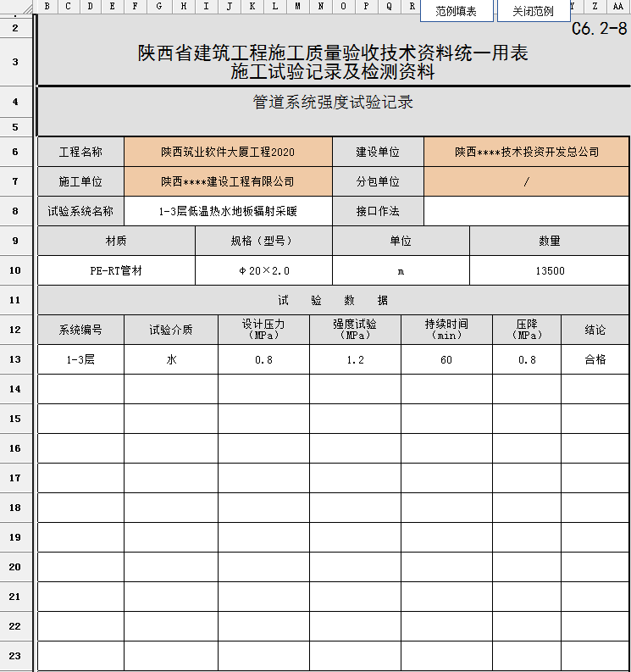Click the select-all corner of the sheet

pos(16,7)
